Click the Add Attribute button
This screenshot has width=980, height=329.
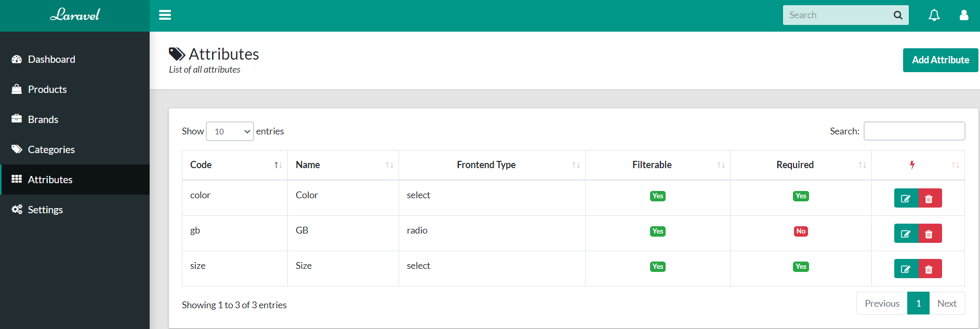(x=941, y=60)
